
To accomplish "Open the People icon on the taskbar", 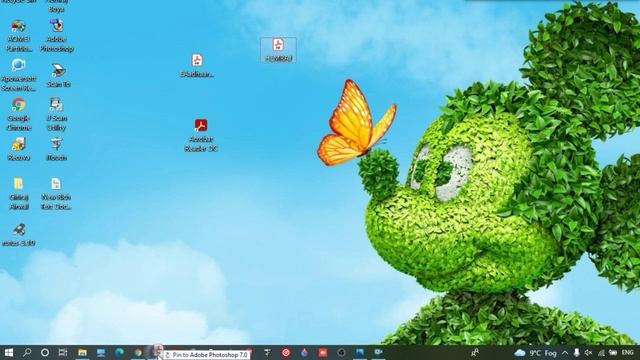I will (x=475, y=352).
